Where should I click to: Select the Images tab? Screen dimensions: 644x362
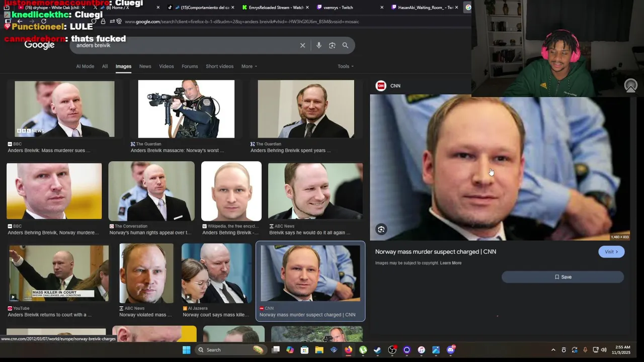click(123, 66)
